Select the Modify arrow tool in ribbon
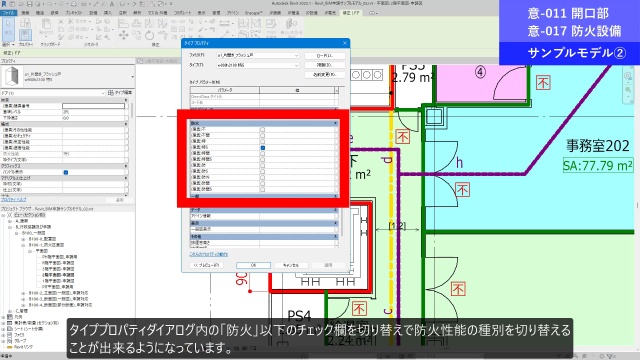 (8, 29)
